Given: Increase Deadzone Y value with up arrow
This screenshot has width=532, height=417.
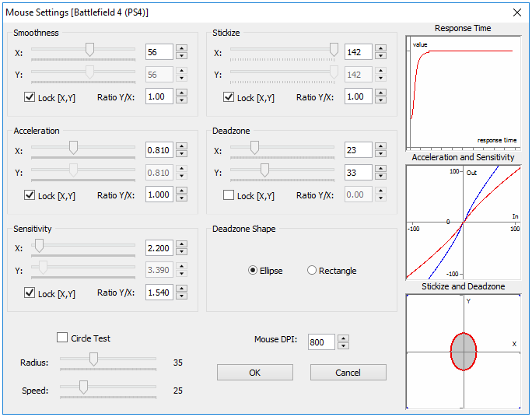Looking at the screenshot, I should pos(381,169).
